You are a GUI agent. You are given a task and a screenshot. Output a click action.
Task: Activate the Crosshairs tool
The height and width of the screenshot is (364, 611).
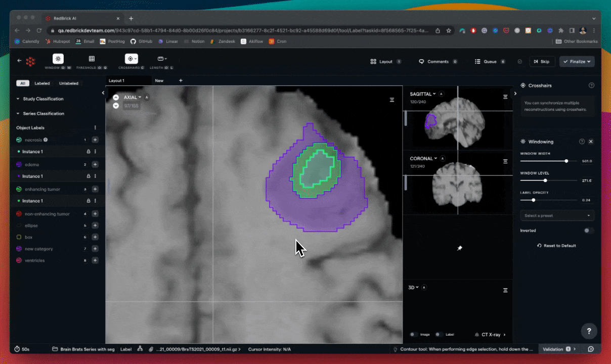(x=132, y=59)
